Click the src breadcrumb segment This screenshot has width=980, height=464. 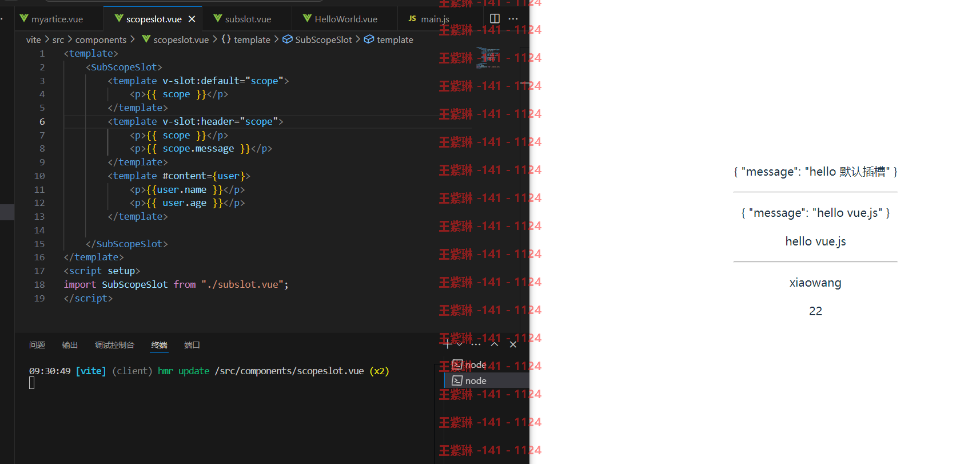58,39
